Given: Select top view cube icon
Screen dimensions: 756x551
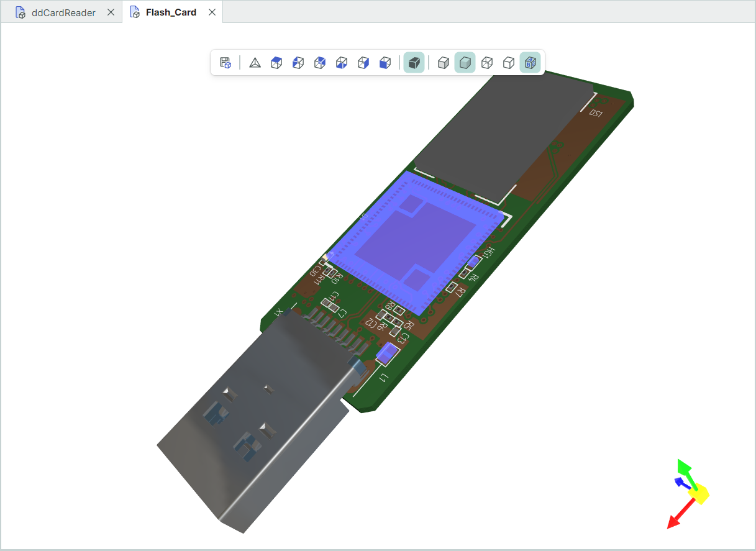Looking at the screenshot, I should tap(276, 62).
